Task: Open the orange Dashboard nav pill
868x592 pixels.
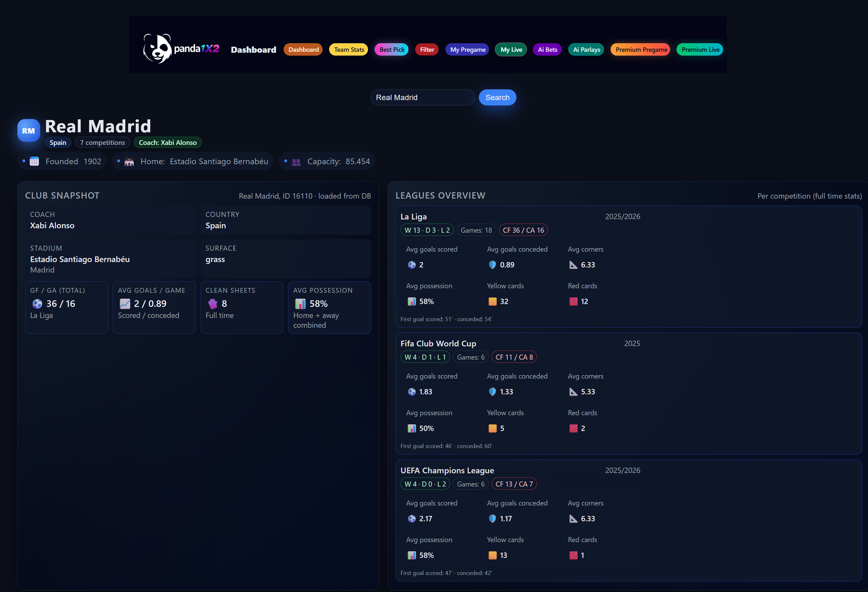Action: click(303, 49)
